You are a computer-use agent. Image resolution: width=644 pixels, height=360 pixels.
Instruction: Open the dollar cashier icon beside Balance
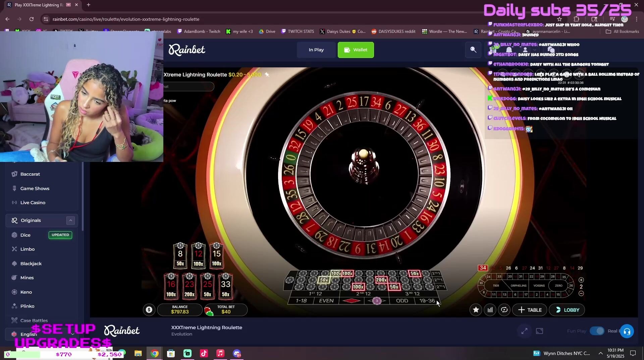(149, 310)
